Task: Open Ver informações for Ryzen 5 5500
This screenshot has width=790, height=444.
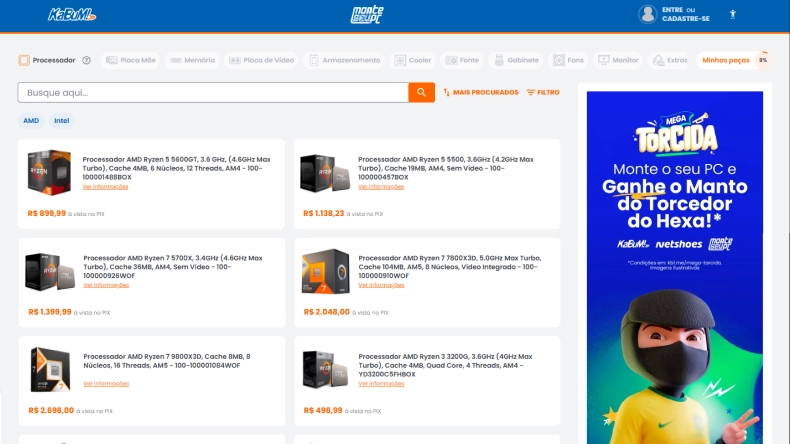Action: coord(381,186)
